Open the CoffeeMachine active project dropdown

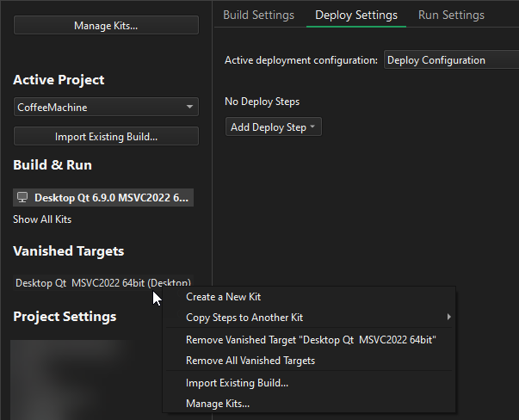pyautogui.click(x=106, y=108)
